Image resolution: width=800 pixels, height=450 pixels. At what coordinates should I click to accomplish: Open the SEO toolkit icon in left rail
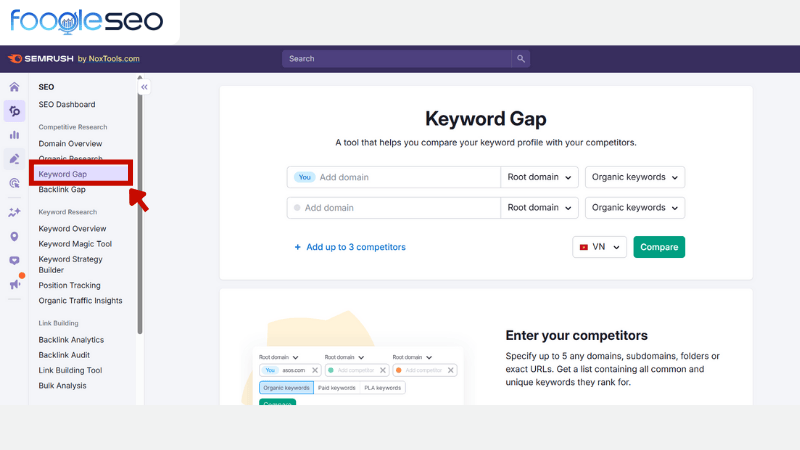(x=14, y=111)
